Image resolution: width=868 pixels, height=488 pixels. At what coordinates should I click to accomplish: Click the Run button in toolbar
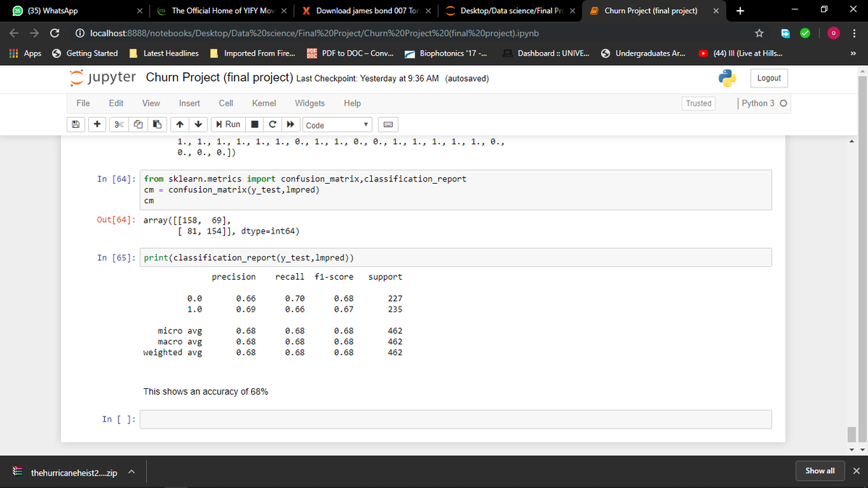point(228,124)
